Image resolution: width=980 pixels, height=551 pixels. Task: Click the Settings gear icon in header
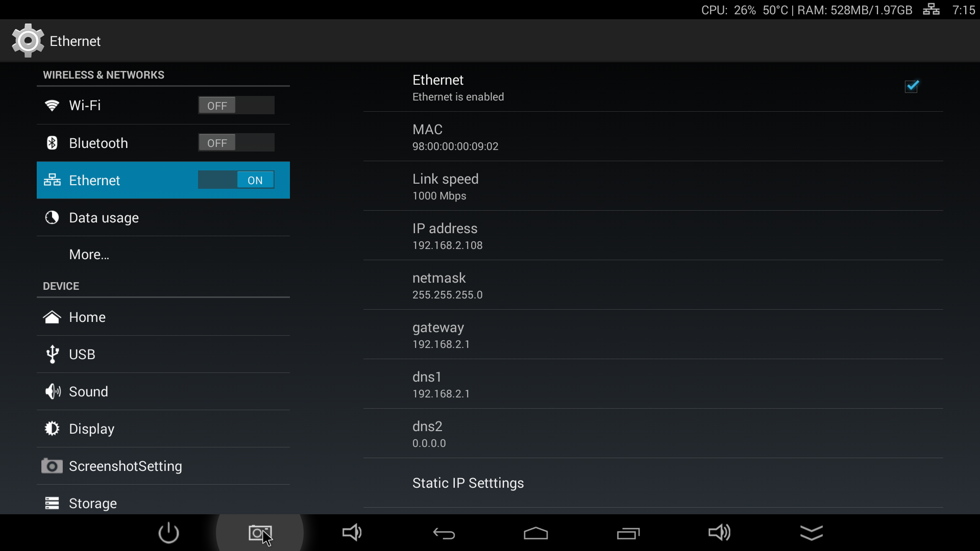28,41
